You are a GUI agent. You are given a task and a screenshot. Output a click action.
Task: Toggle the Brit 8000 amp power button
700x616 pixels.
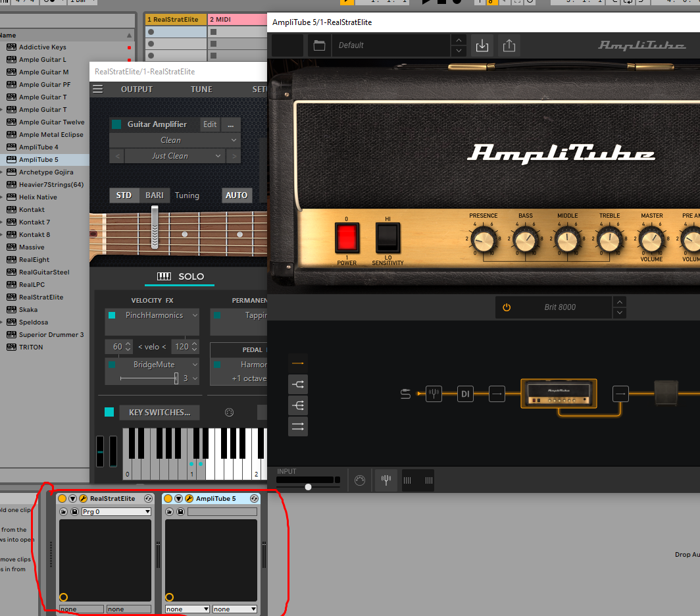click(507, 307)
